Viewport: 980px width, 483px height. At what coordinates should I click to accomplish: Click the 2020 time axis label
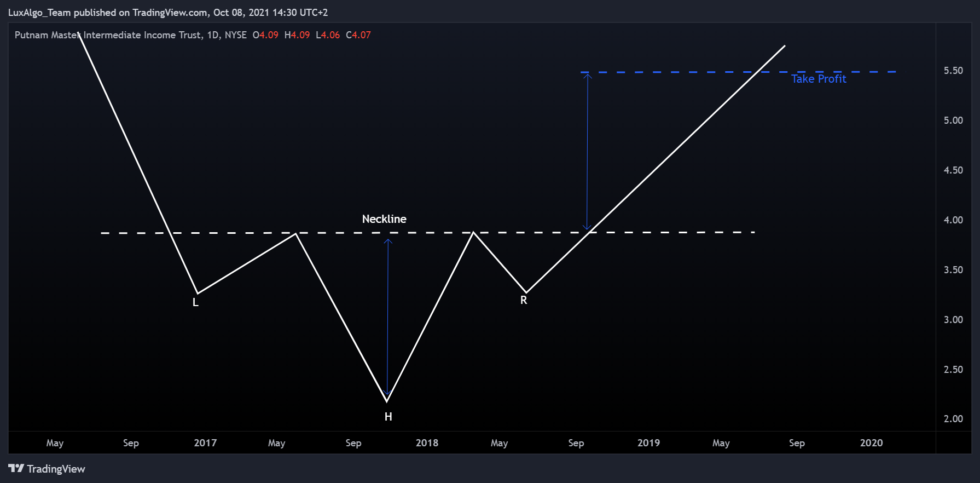tap(871, 443)
